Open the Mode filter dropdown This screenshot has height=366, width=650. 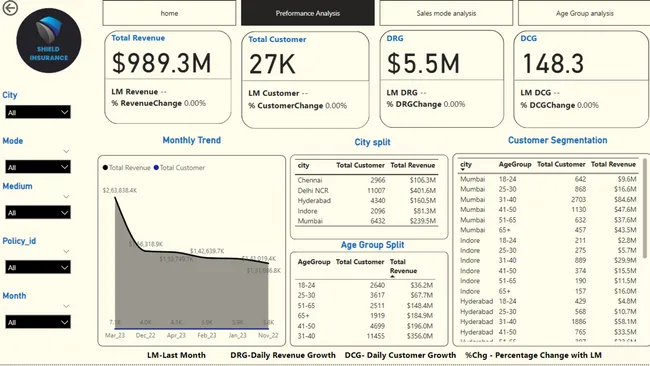tap(38, 167)
